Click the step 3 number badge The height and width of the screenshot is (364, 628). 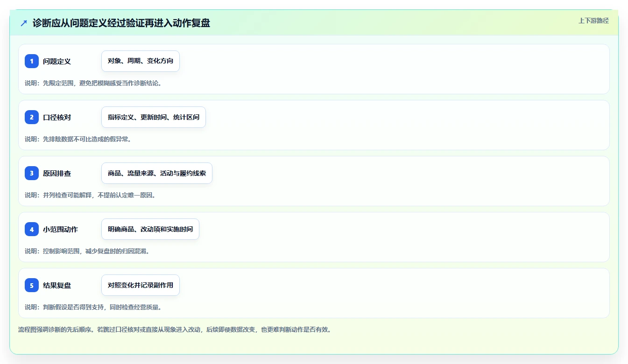coord(32,173)
